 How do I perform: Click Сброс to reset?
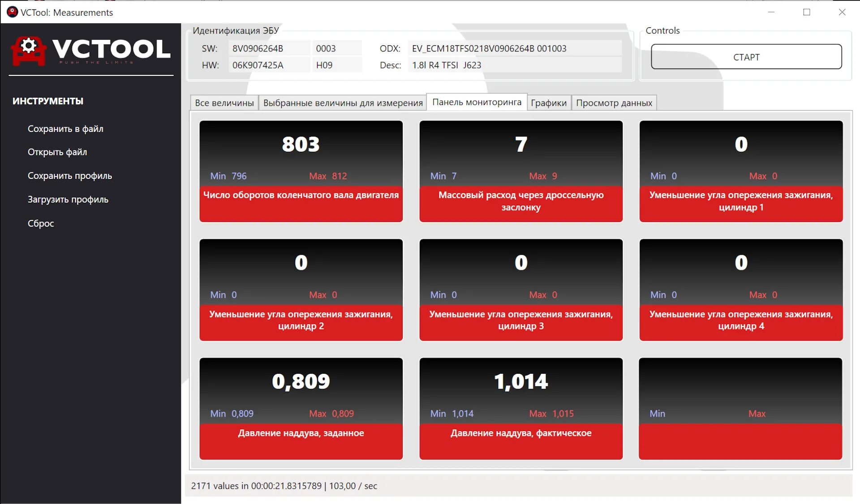[41, 223]
